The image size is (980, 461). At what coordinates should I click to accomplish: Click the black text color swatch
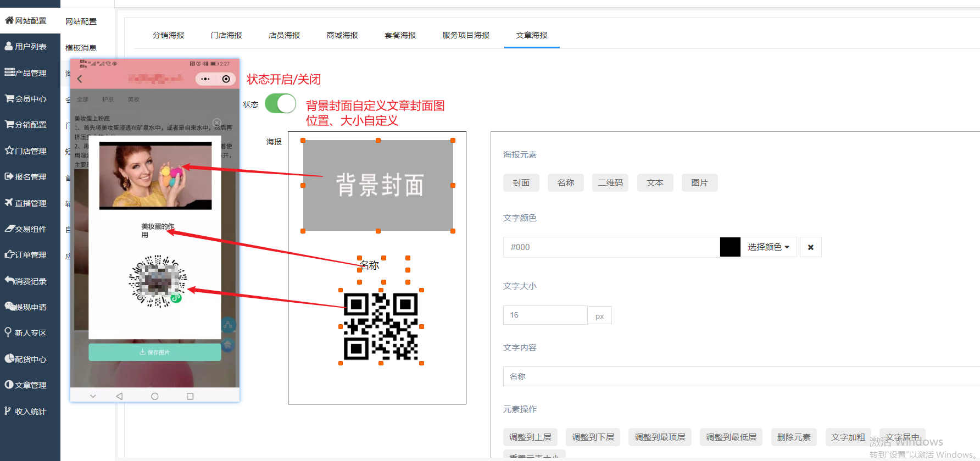pos(730,247)
